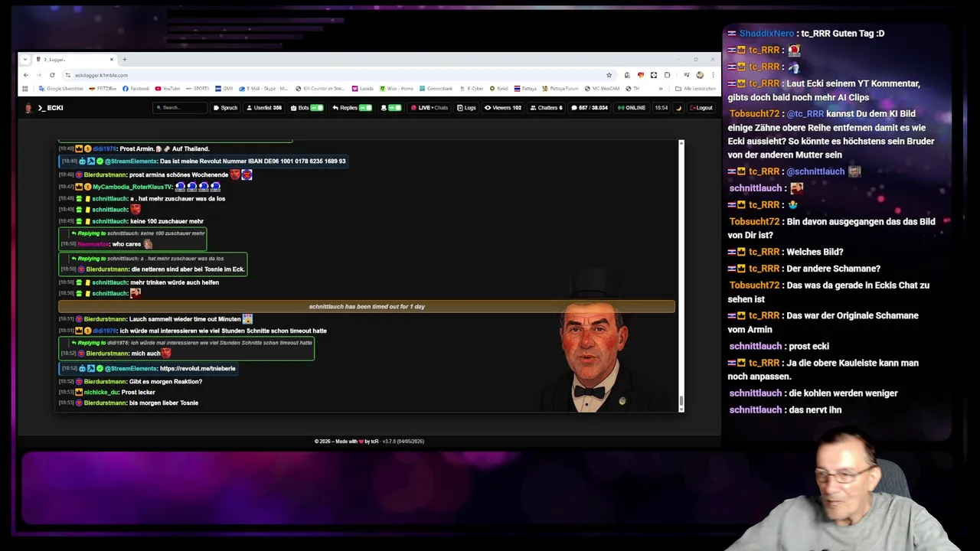
Task: Click the browser back arrow
Action: coord(25,75)
